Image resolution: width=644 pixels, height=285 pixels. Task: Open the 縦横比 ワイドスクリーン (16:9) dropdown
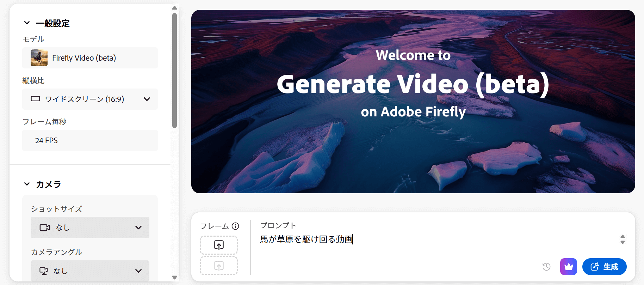click(x=90, y=99)
